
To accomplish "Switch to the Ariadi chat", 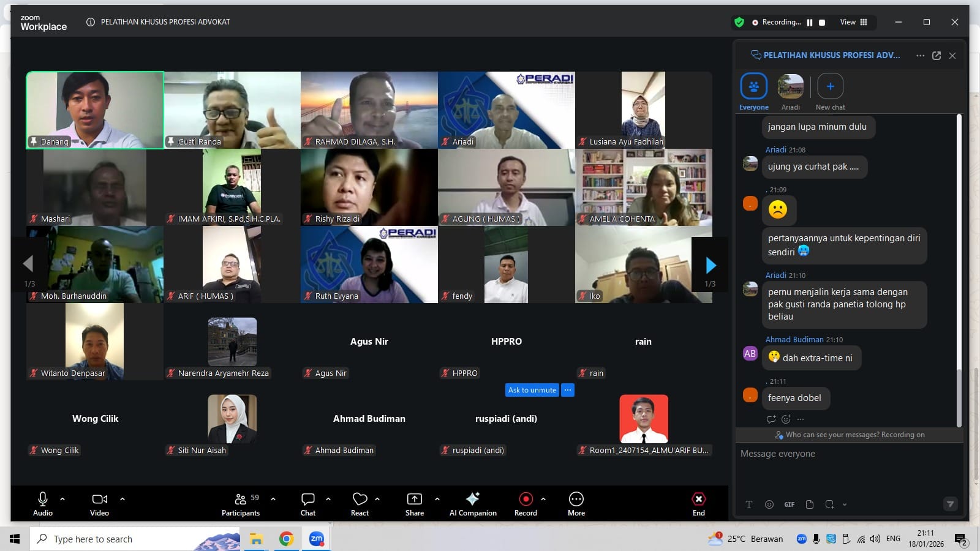I will tap(790, 87).
